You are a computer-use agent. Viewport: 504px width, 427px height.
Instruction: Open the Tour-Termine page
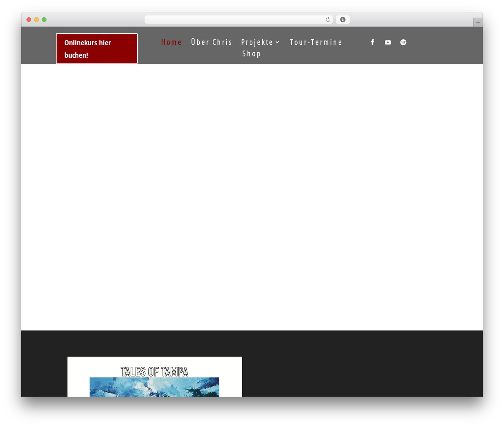316,42
